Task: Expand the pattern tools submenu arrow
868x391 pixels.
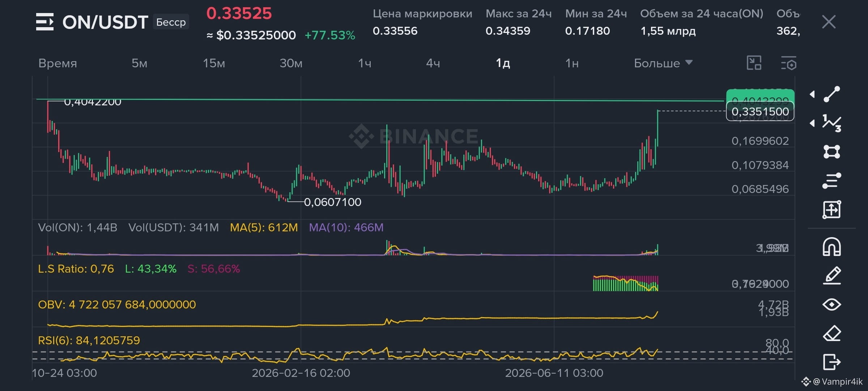Action: point(812,123)
